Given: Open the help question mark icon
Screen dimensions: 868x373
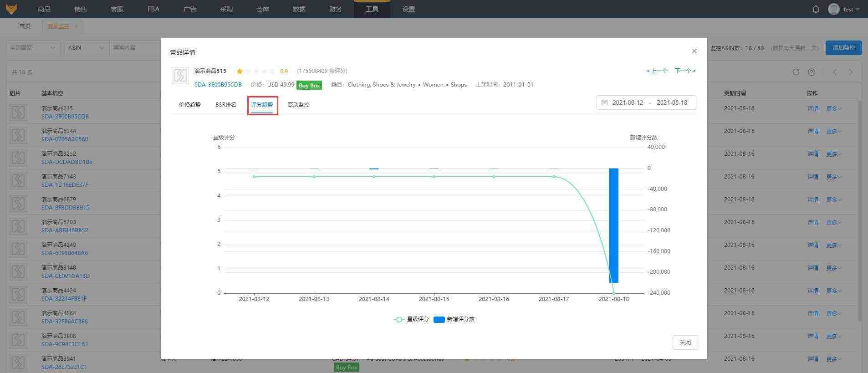Looking at the screenshot, I should (x=812, y=72).
